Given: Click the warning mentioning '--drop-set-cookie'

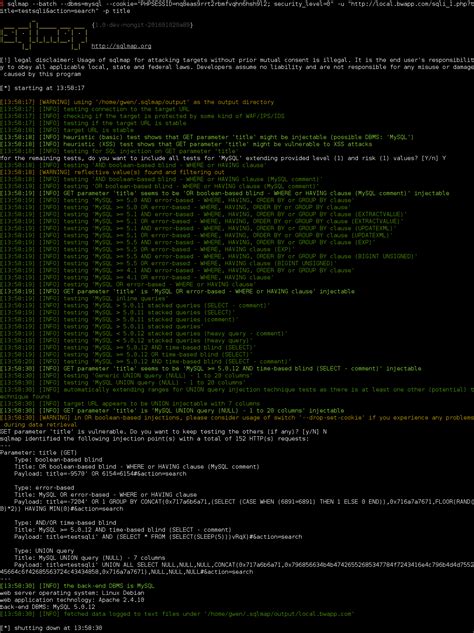Looking at the screenshot, I should (x=237, y=421).
